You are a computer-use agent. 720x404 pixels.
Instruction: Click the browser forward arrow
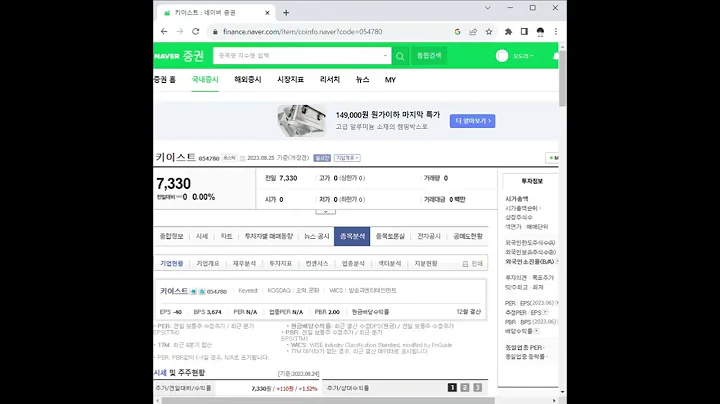tap(180, 32)
